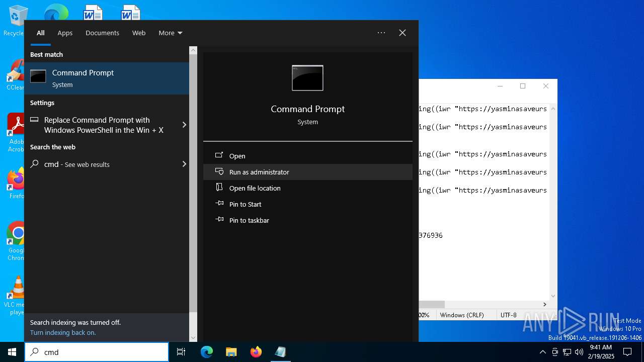Select the second Word document desktop icon
The height and width of the screenshot is (362, 644).
(x=130, y=12)
